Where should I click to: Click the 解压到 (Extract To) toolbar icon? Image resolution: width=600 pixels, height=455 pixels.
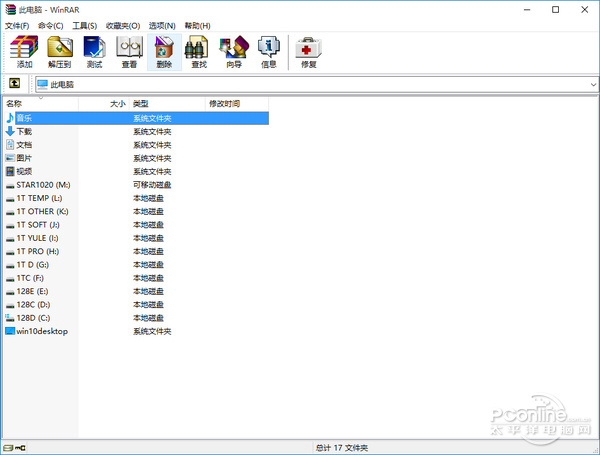(x=60, y=52)
